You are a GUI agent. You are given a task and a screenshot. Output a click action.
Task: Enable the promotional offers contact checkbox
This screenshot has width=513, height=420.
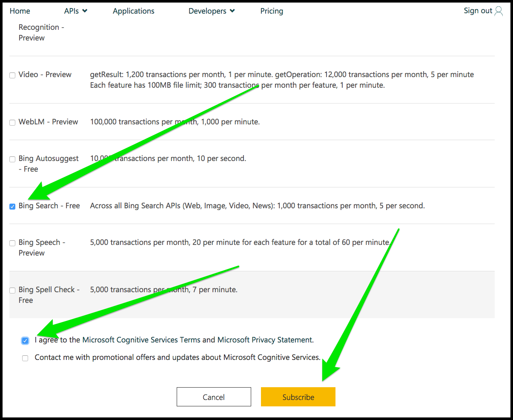tap(25, 358)
